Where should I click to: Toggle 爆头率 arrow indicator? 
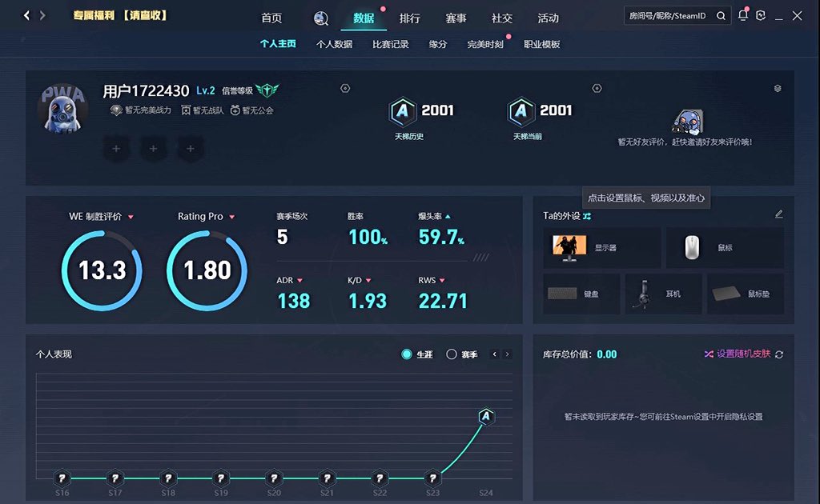click(x=448, y=216)
